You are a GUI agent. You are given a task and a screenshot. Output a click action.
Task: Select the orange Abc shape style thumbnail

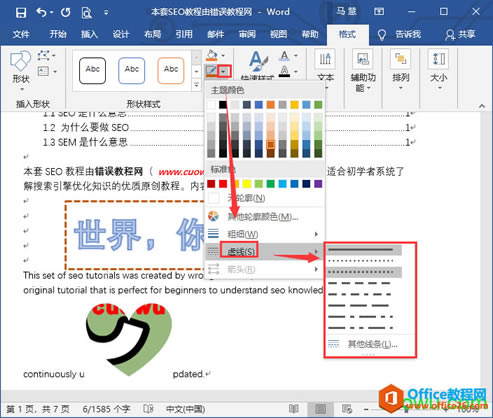[171, 71]
